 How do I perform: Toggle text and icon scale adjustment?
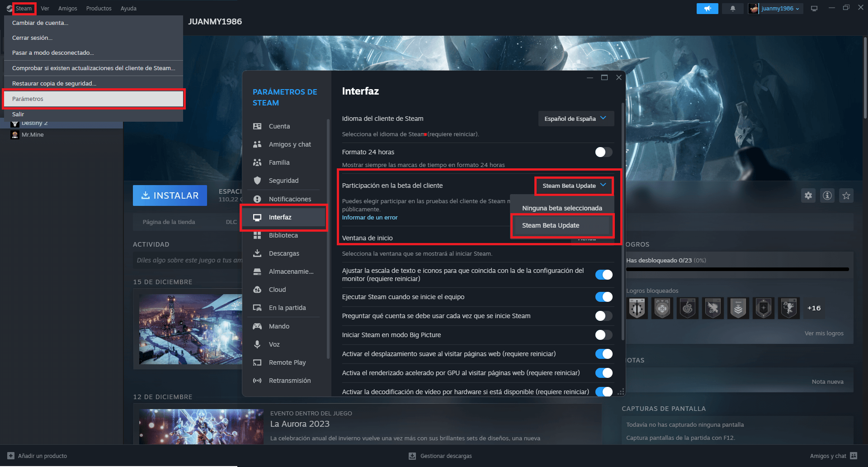pyautogui.click(x=604, y=275)
